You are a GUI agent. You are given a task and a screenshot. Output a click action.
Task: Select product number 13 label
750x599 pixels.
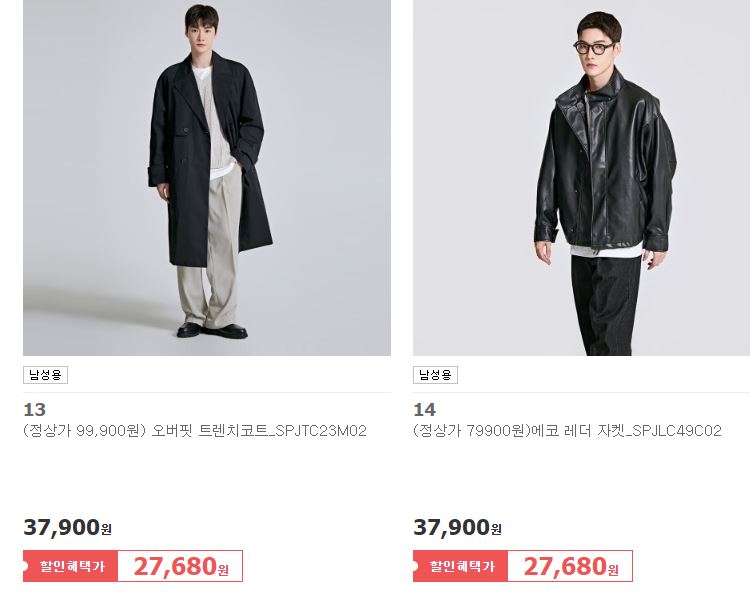point(34,410)
